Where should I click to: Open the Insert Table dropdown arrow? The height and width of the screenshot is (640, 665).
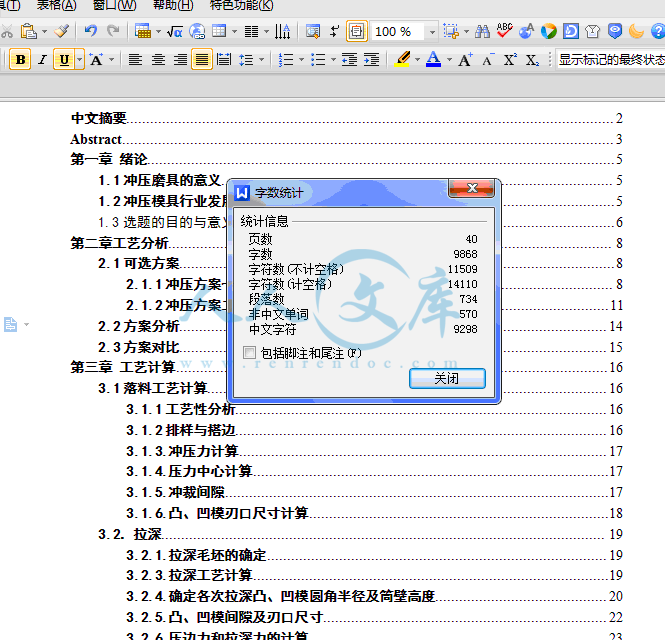[x=158, y=31]
